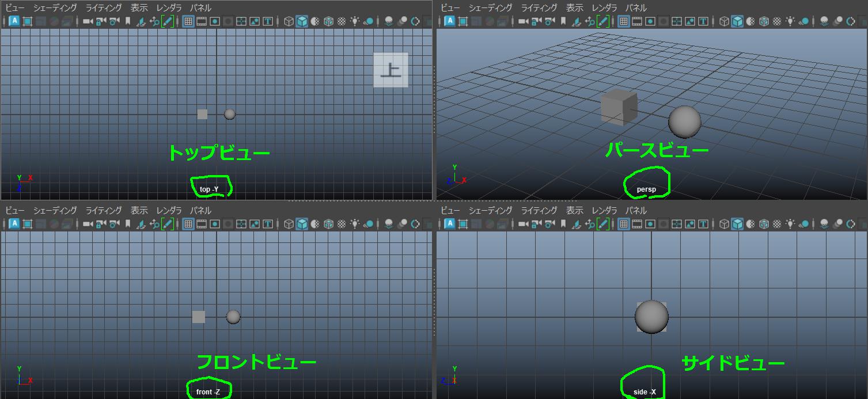Image resolution: width=868 pixels, height=399 pixels.
Task: Click the 'top -Y' camera name label
Action: click(209, 189)
